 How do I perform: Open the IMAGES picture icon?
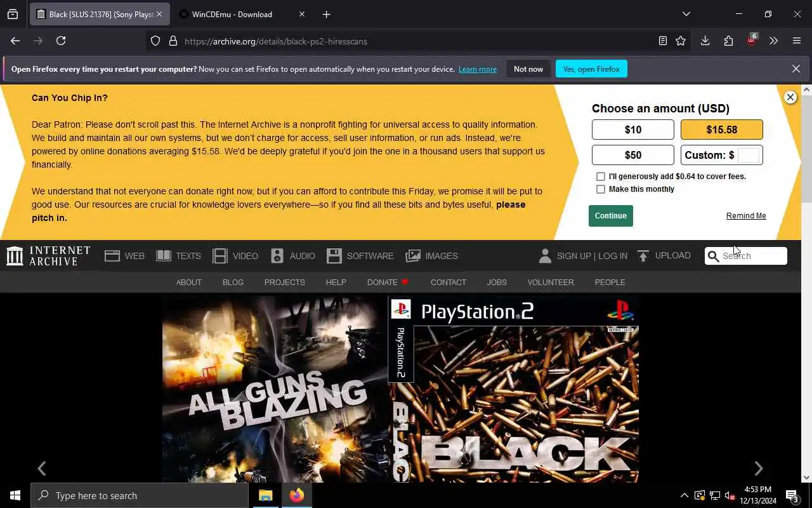(x=413, y=256)
